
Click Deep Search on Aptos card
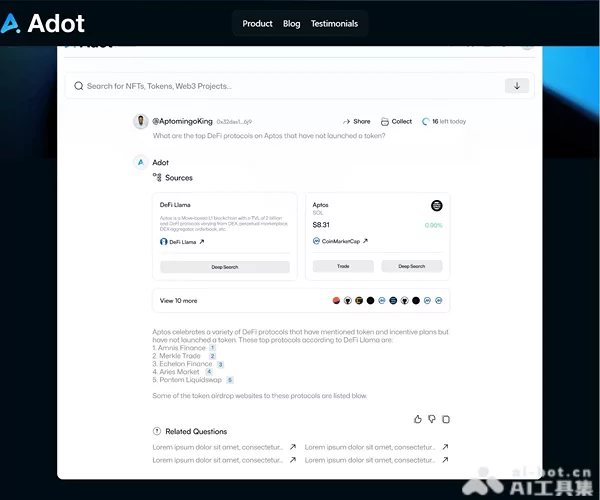coord(412,266)
